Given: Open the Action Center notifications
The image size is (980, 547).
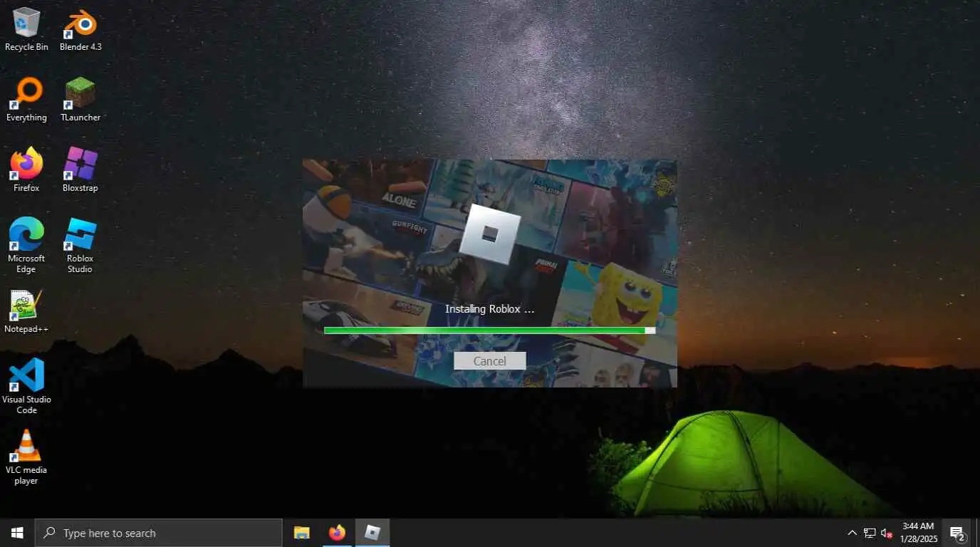Looking at the screenshot, I should pyautogui.click(x=957, y=533).
